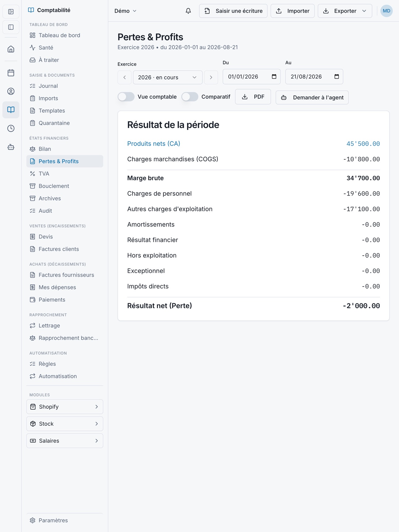The width and height of the screenshot is (399, 532).
Task: Open Factures clients in sidebar
Action: pyautogui.click(x=65, y=249)
